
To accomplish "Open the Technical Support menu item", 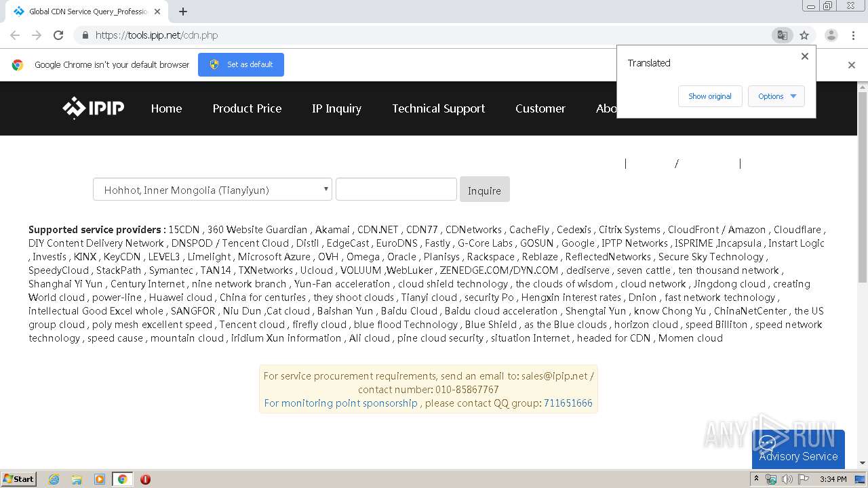I will pos(438,108).
